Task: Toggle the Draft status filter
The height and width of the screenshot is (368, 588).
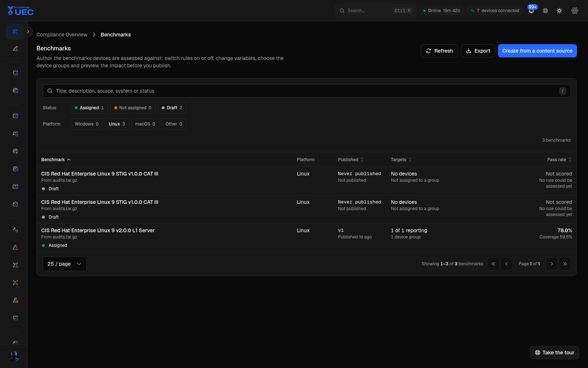Action: click(x=172, y=108)
